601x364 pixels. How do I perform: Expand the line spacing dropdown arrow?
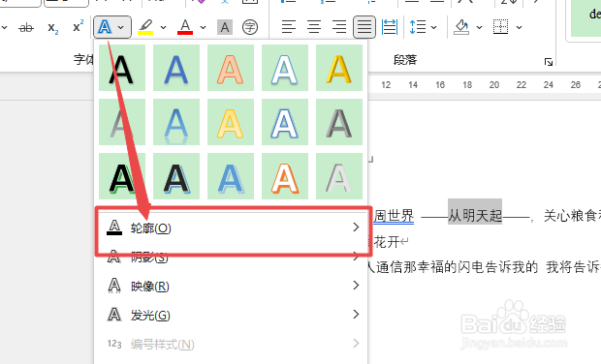(434, 27)
